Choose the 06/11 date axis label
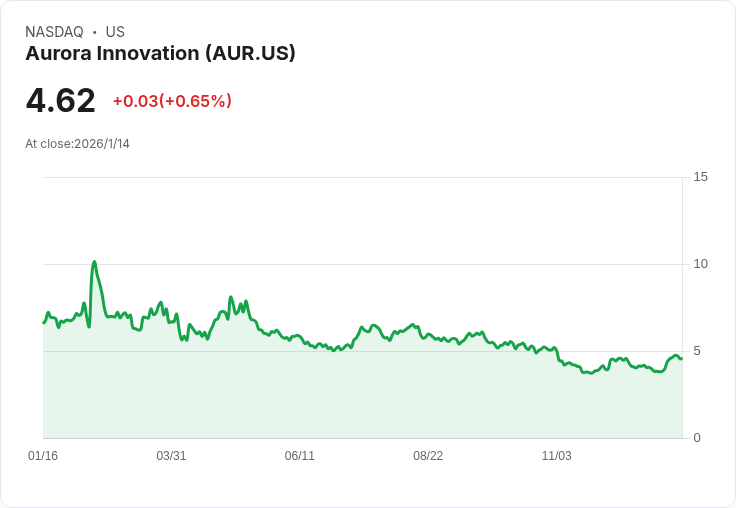Screen dimensions: 736x508 [x=300, y=456]
